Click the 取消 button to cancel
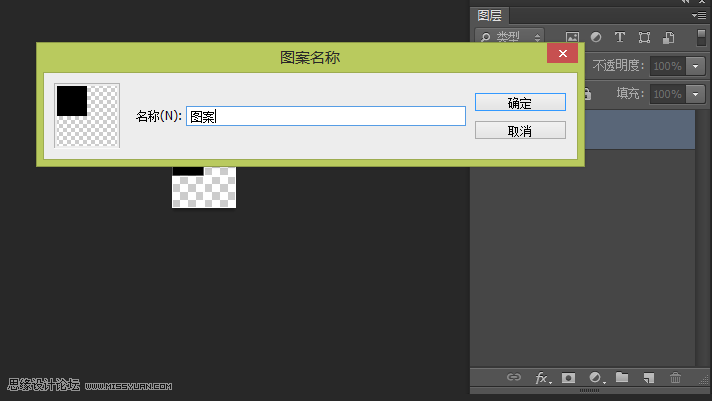The image size is (712, 401). [520, 131]
